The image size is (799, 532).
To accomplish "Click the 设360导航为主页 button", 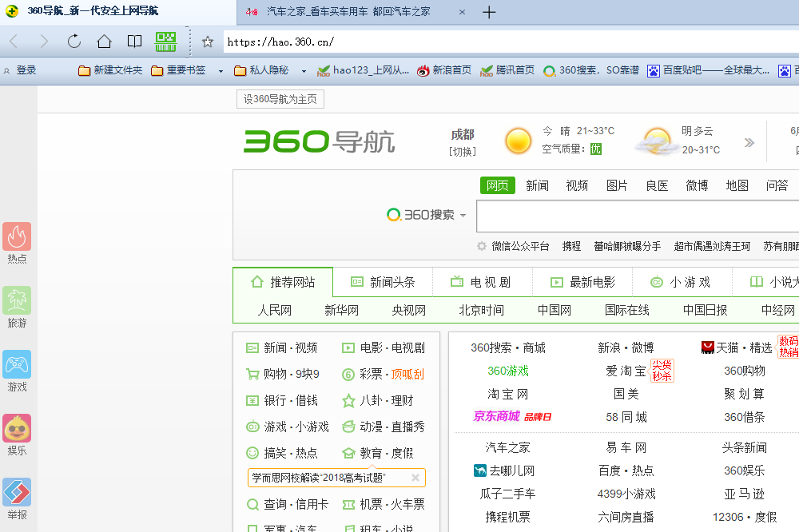I will tap(280, 99).
